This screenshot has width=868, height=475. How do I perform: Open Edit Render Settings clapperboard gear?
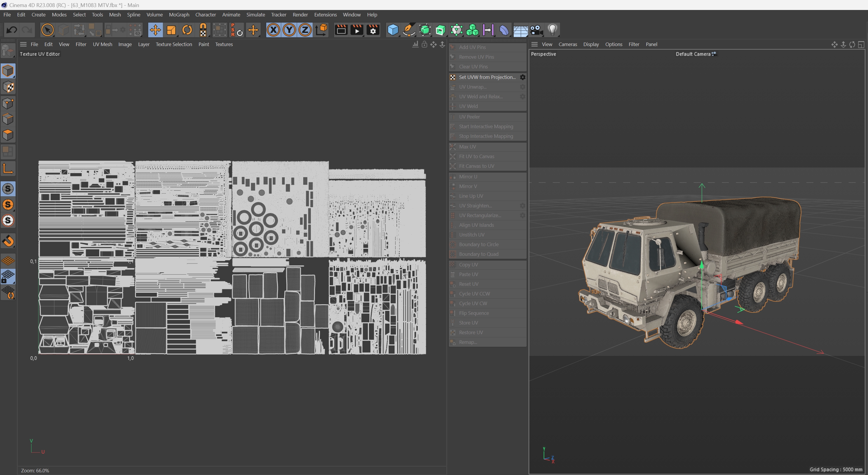click(x=373, y=30)
